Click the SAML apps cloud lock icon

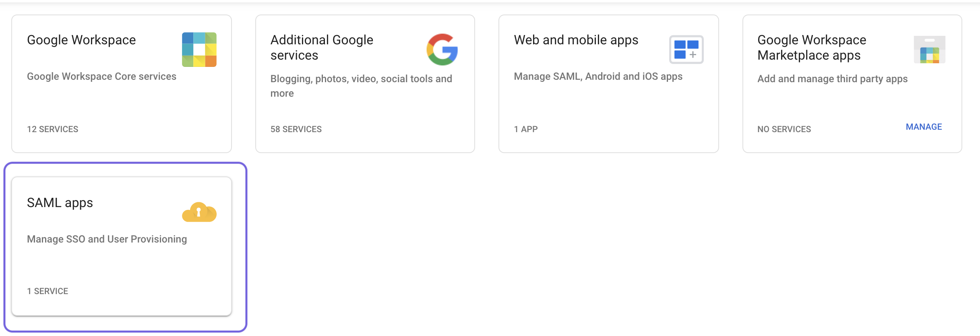(x=199, y=212)
